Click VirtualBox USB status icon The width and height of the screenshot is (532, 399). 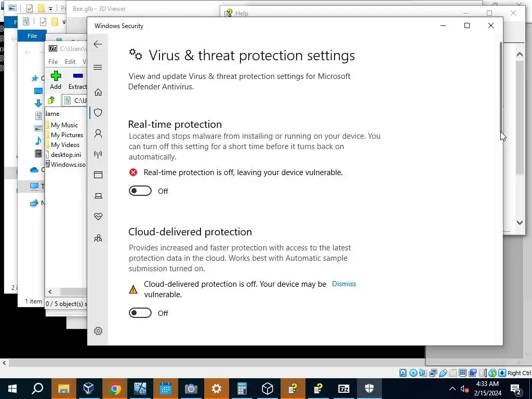(x=443, y=373)
